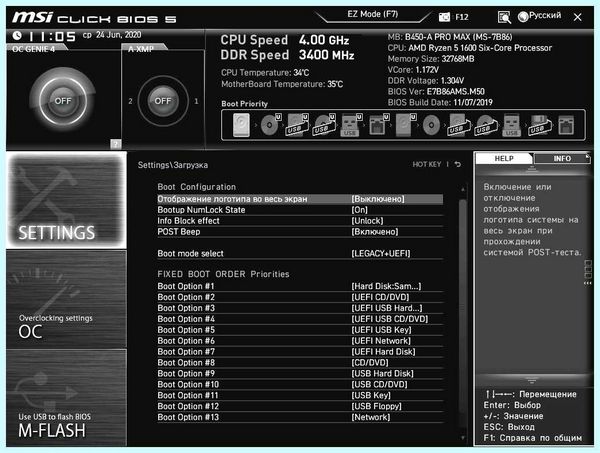This screenshot has width=600, height=453.
Task: Change Bootup NumLock State [On] value
Action: pyautogui.click(x=359, y=210)
